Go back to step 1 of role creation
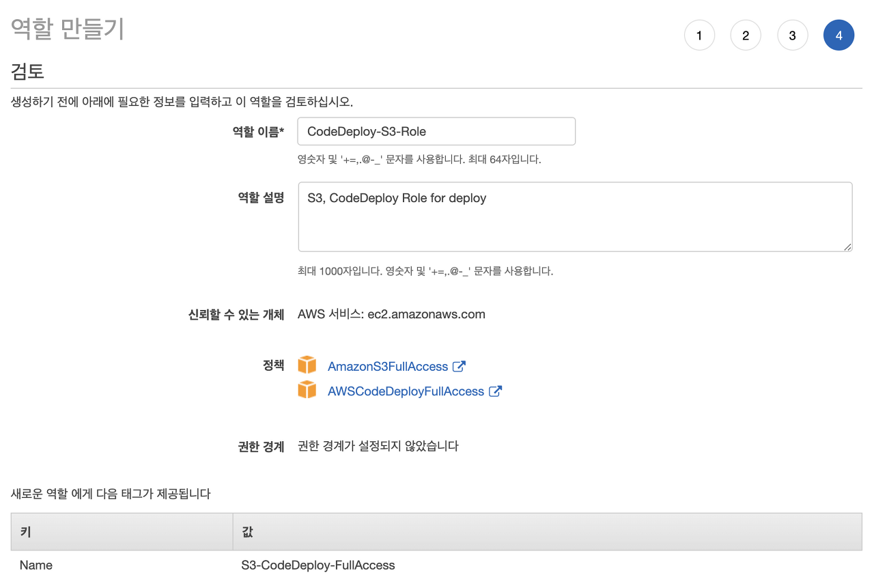Viewport: 874px width, 588px height. (x=699, y=35)
